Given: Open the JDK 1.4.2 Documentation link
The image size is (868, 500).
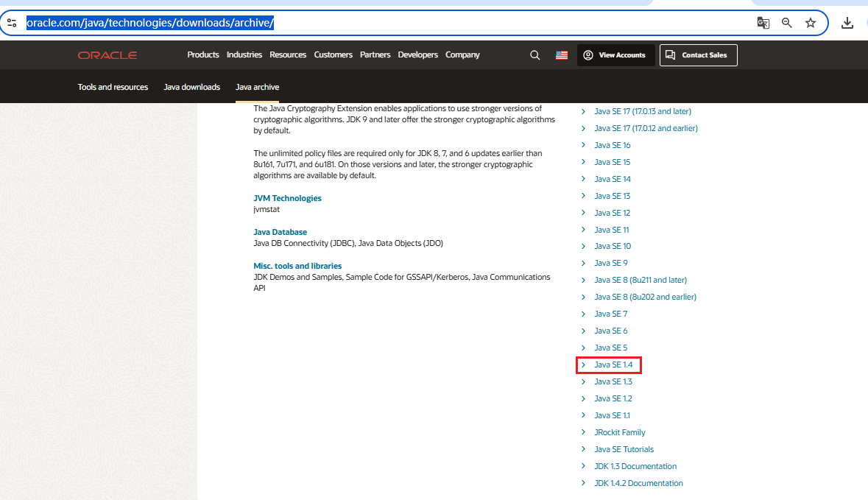Looking at the screenshot, I should 639,483.
